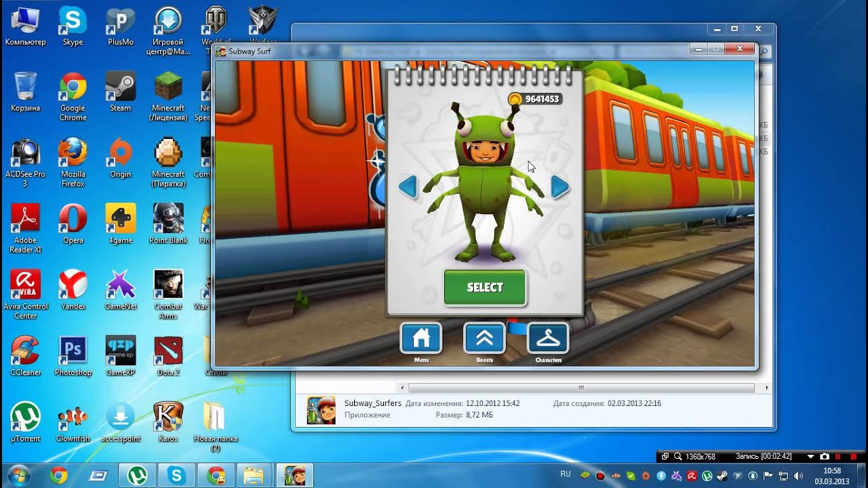Click the Explorer search magnifier icon
Image resolution: width=868 pixels, height=488 pixels.
764,52
